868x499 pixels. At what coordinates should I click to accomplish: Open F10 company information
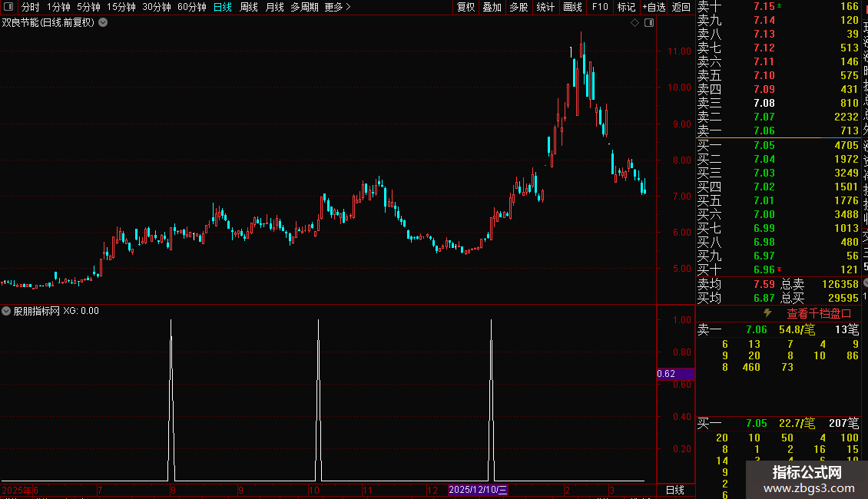point(599,7)
